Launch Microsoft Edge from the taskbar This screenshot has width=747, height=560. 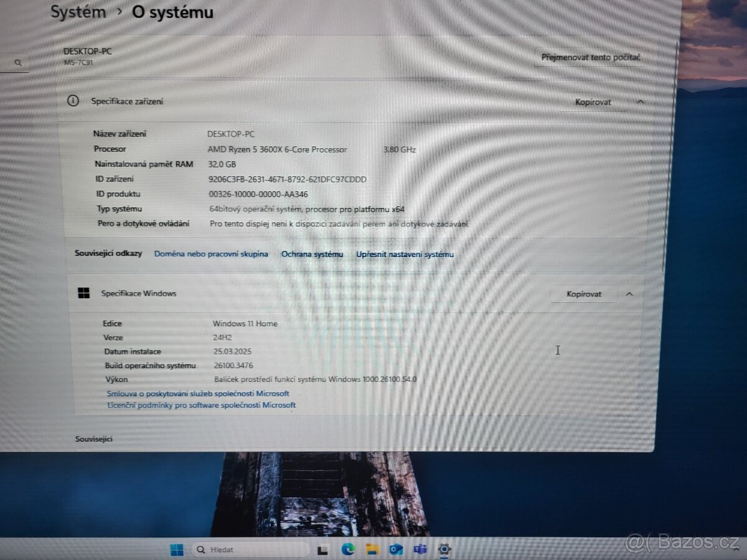click(347, 550)
